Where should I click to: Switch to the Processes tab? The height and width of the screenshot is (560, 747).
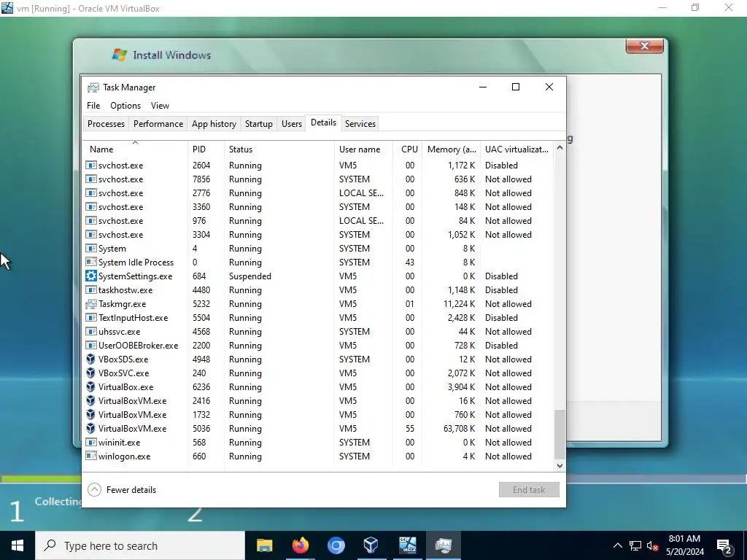106,124
